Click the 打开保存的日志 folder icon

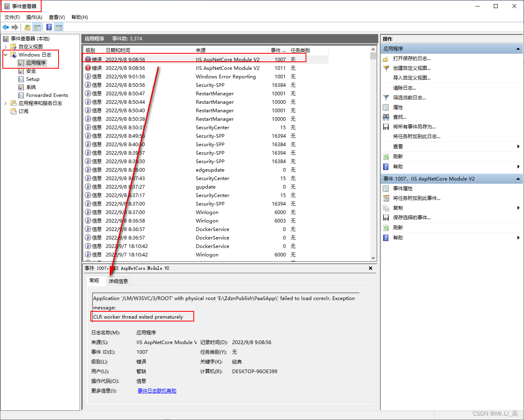click(386, 59)
